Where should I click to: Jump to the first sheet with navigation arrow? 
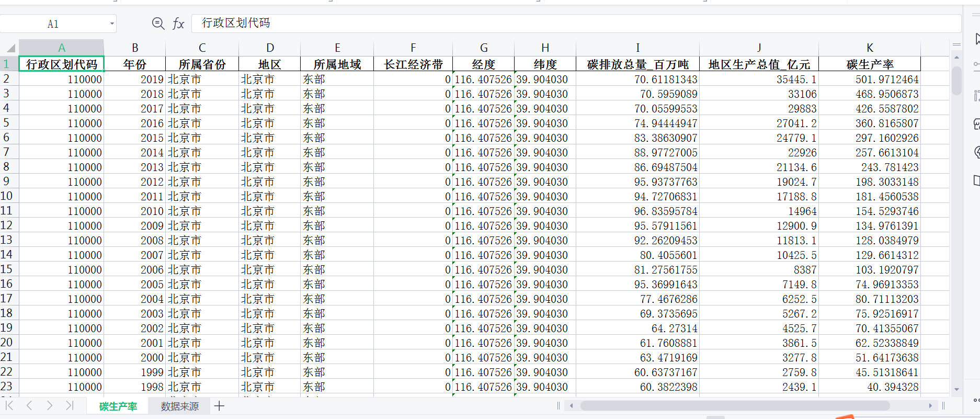coord(9,405)
